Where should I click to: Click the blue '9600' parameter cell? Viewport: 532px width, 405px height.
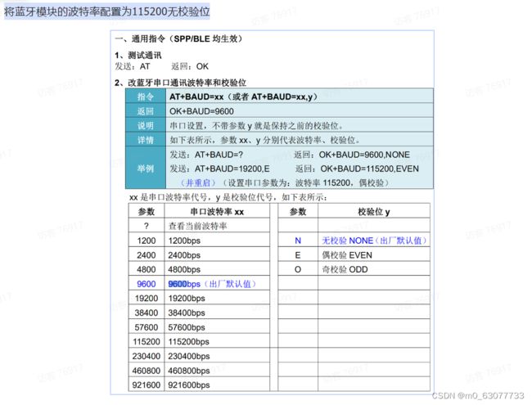pos(147,284)
